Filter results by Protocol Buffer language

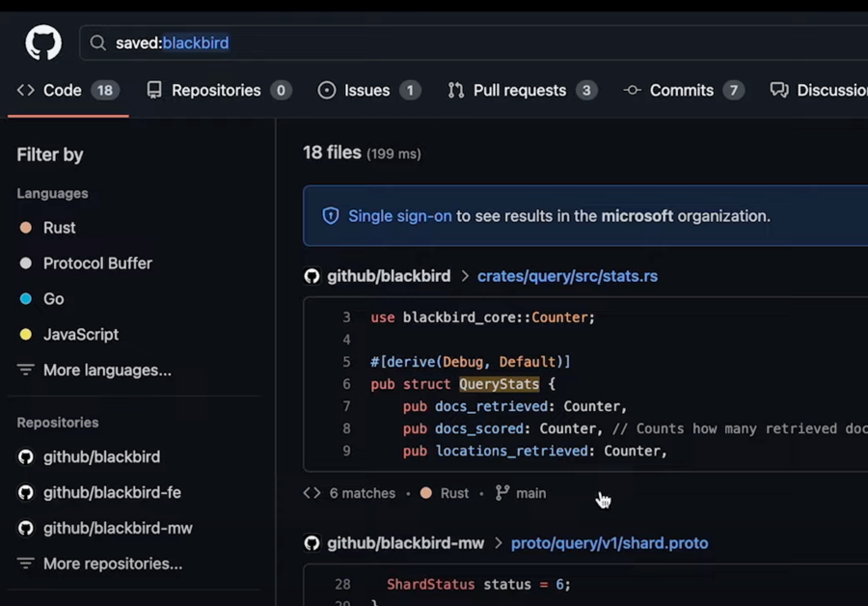click(97, 263)
